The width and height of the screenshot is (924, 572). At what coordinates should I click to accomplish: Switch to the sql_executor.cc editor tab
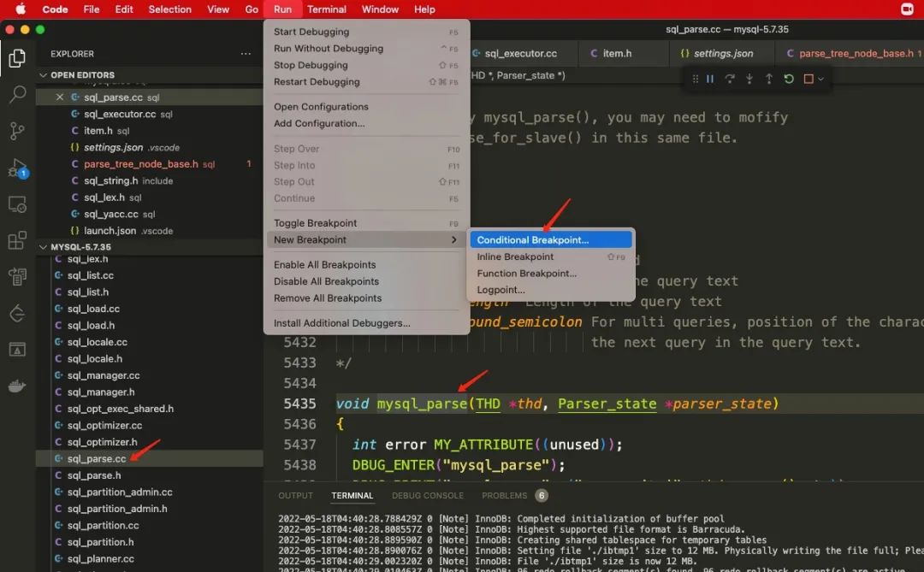point(522,52)
